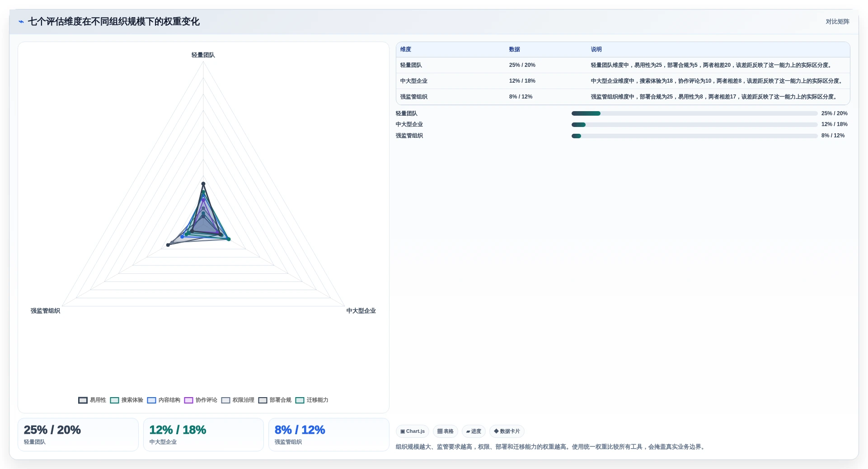Select the 表格 chip
The height and width of the screenshot is (469, 868).
[445, 431]
